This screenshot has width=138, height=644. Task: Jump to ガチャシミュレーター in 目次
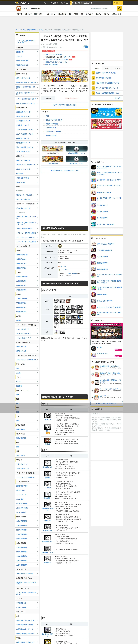click(x=53, y=131)
